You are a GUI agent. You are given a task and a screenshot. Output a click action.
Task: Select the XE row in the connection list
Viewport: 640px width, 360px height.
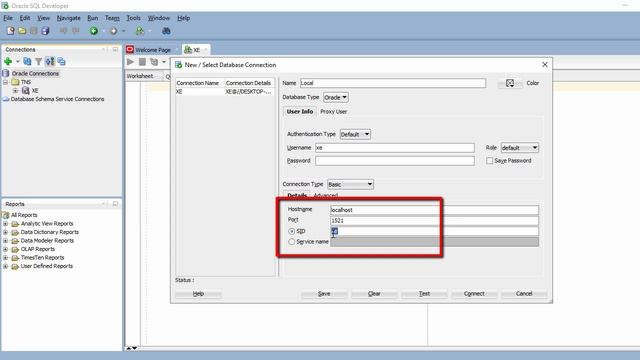click(225, 92)
